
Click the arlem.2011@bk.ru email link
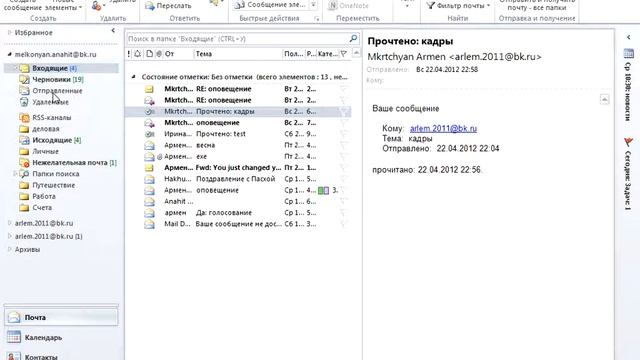(443, 128)
